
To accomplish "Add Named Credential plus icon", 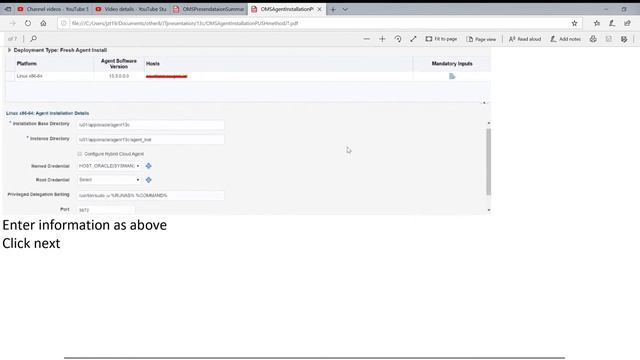I will (149, 166).
